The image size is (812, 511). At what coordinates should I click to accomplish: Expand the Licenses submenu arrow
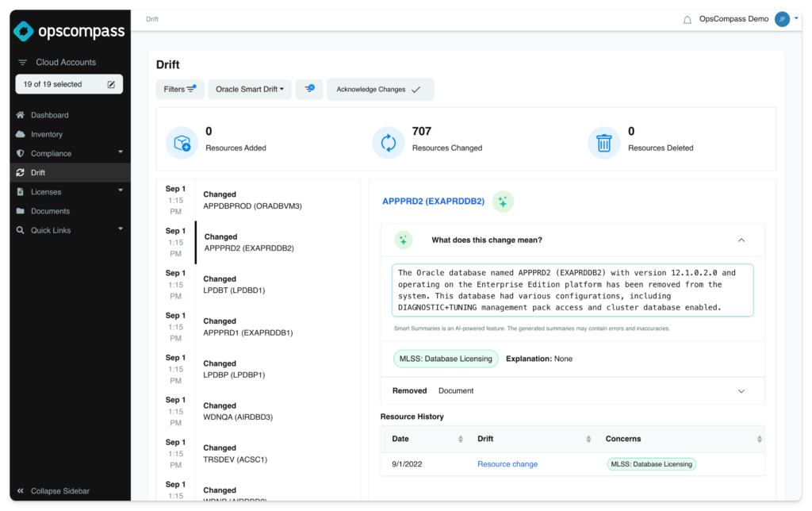click(121, 190)
